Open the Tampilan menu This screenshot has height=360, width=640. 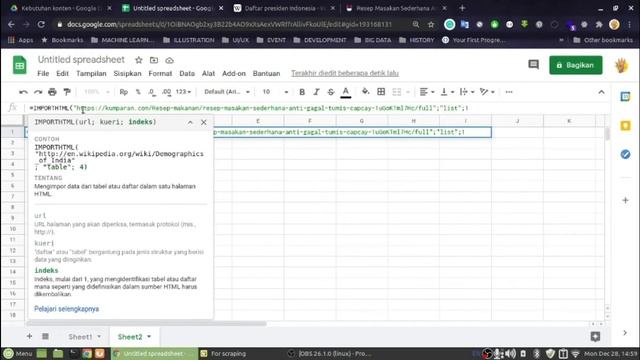click(x=91, y=73)
